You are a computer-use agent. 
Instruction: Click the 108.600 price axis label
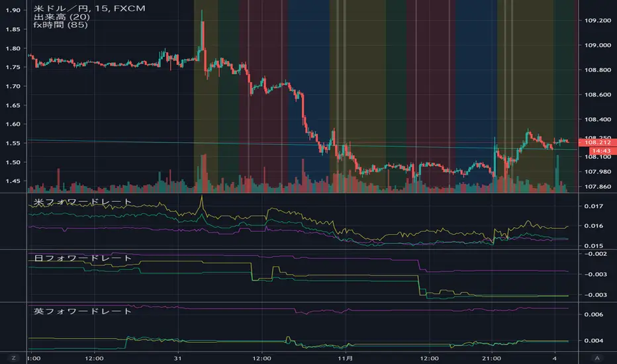click(x=598, y=95)
